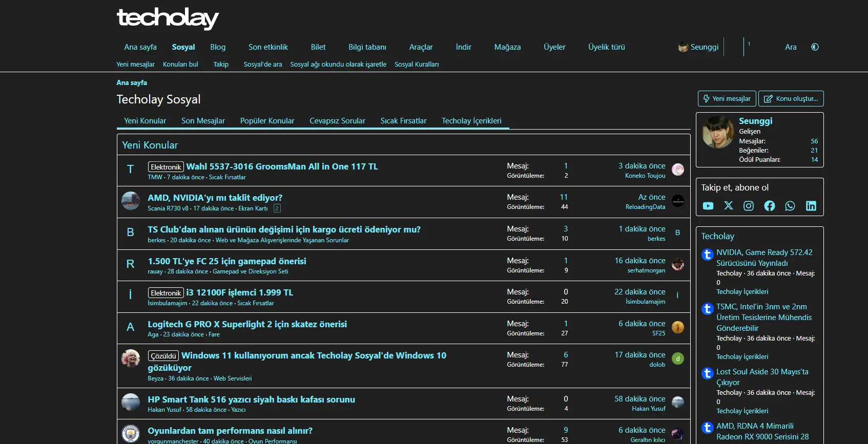Click the 'B' avatar beside TS Club thread title
The width and height of the screenshot is (868, 444).
(x=131, y=232)
